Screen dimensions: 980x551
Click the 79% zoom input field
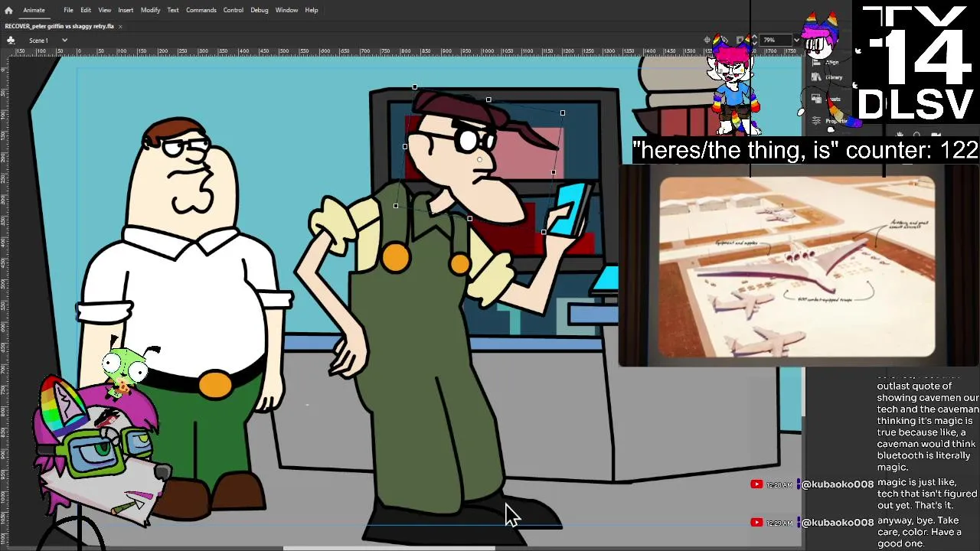pyautogui.click(x=775, y=40)
